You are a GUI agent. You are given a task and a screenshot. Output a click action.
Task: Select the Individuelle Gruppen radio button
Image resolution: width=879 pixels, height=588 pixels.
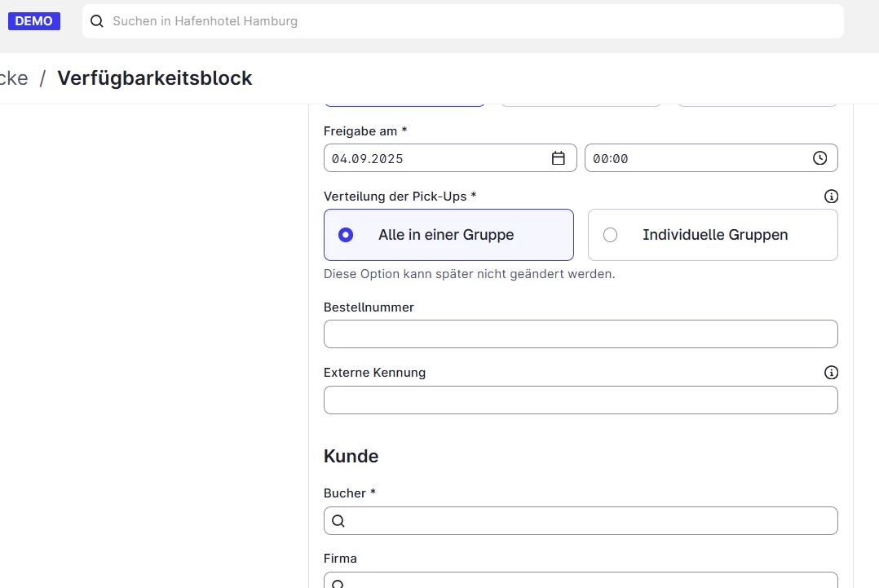[610, 235]
